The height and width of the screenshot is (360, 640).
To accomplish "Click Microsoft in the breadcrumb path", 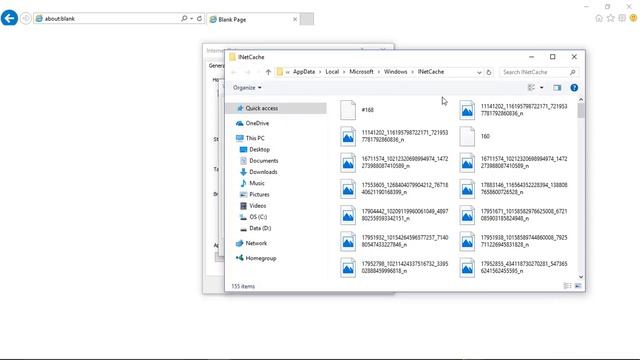I will pos(361,72).
